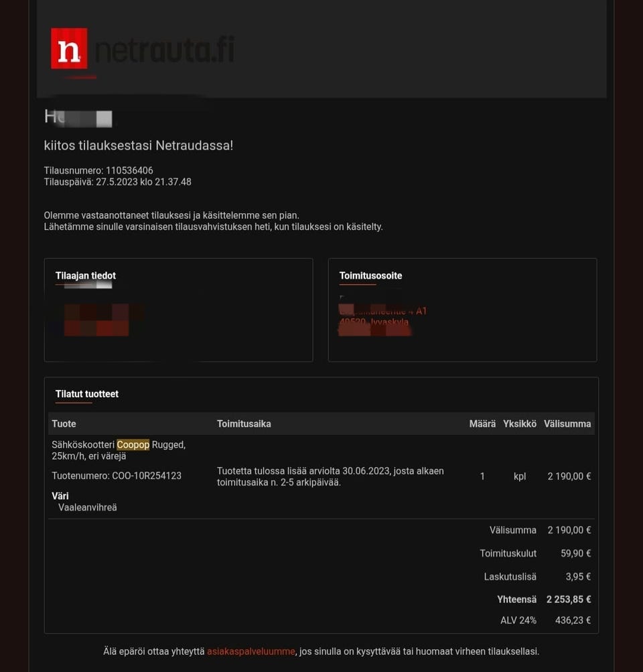This screenshot has height=672, width=643.
Task: Click the 'Välisumma' column header
Action: (567, 424)
